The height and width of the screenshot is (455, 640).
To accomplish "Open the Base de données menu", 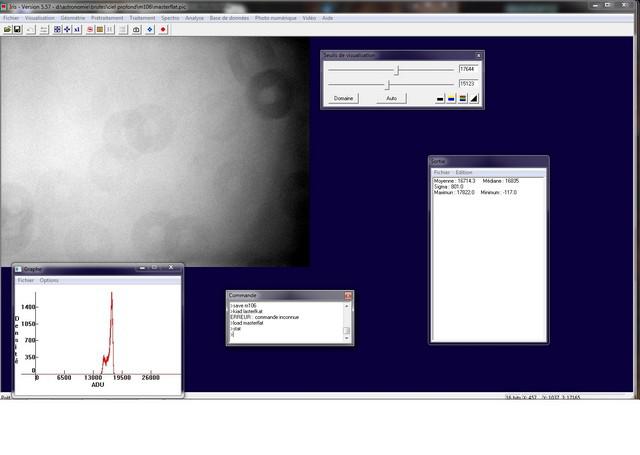I will point(229,18).
